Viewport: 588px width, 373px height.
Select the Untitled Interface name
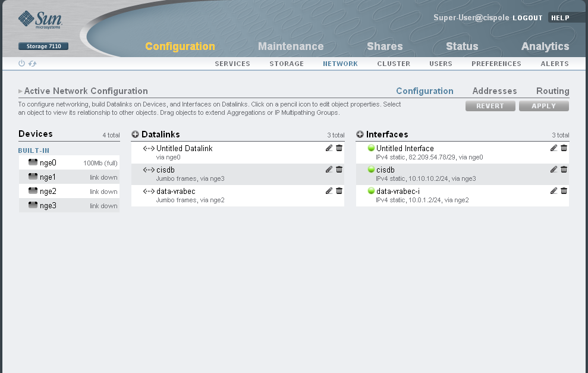coord(405,148)
